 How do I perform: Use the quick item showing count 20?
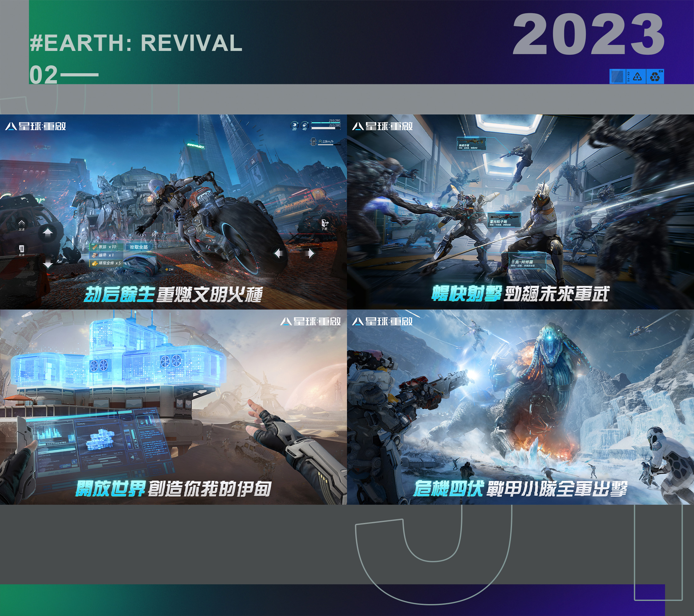[294, 126]
